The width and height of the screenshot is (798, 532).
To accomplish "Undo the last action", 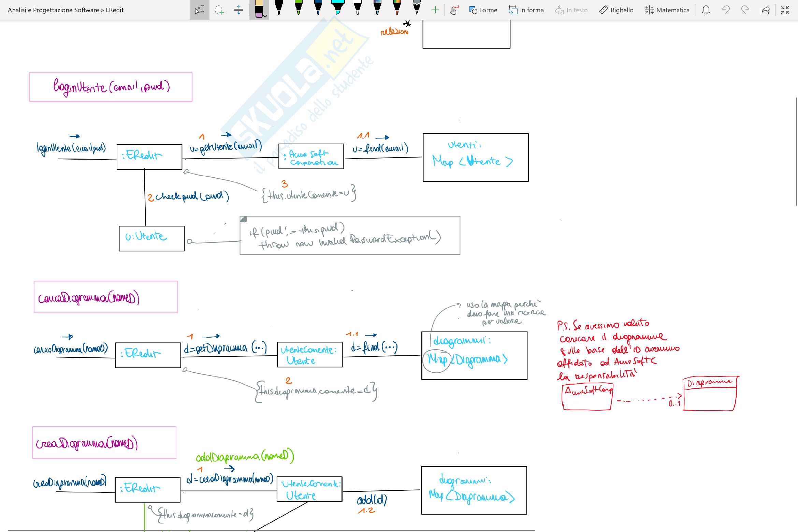I will pyautogui.click(x=726, y=10).
